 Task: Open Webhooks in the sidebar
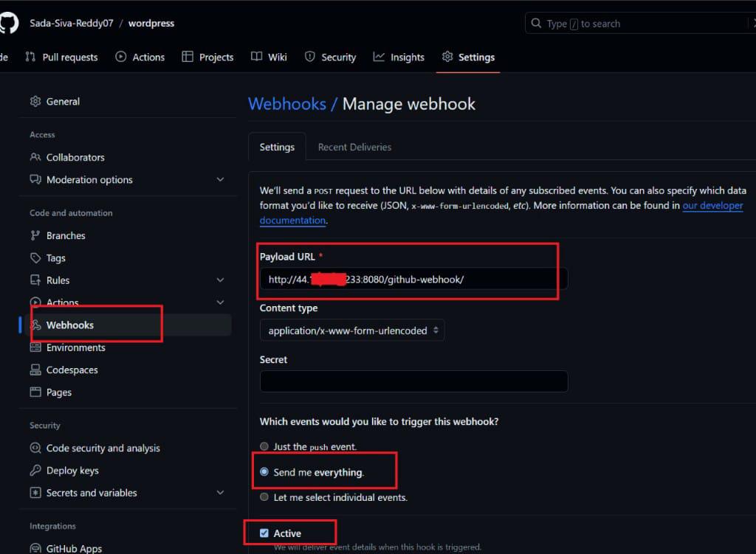126,325
